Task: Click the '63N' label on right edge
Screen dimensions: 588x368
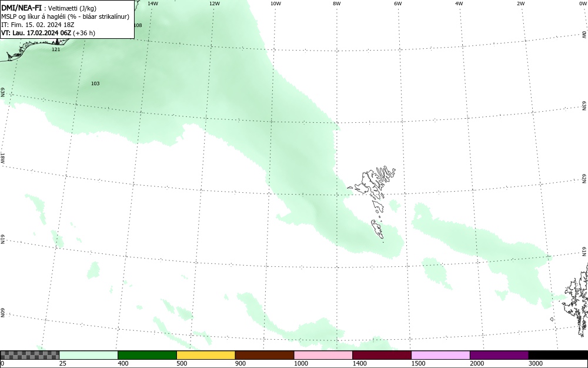Action: pyautogui.click(x=584, y=106)
